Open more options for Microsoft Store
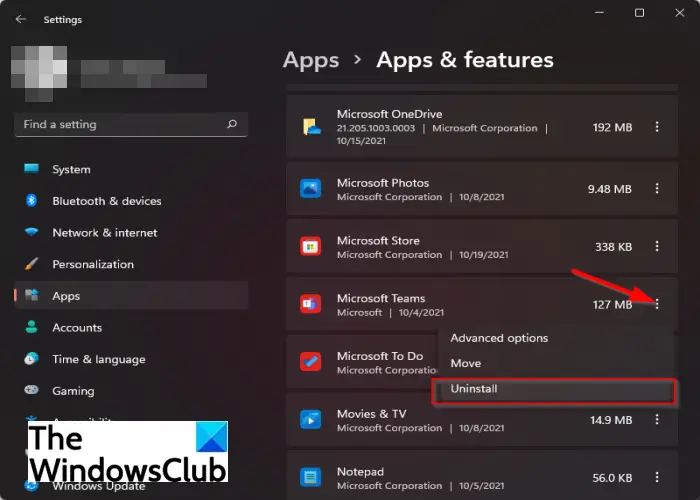Screen dimensions: 700x500 click(657, 246)
